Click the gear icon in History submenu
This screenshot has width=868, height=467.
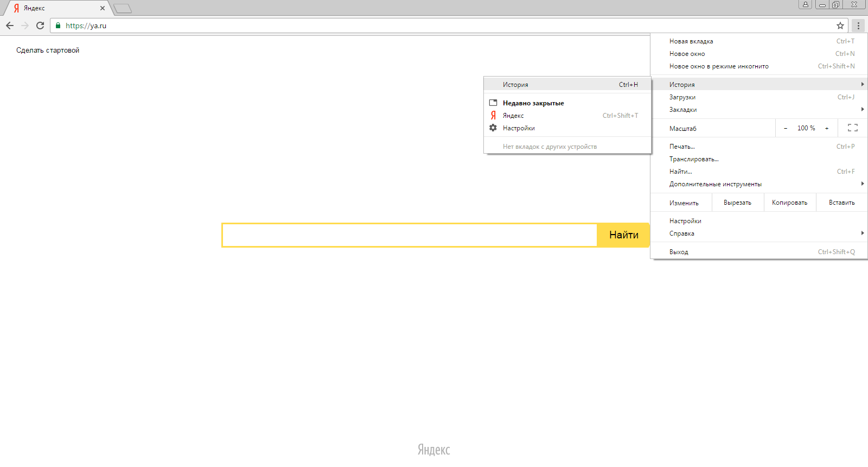click(x=493, y=128)
